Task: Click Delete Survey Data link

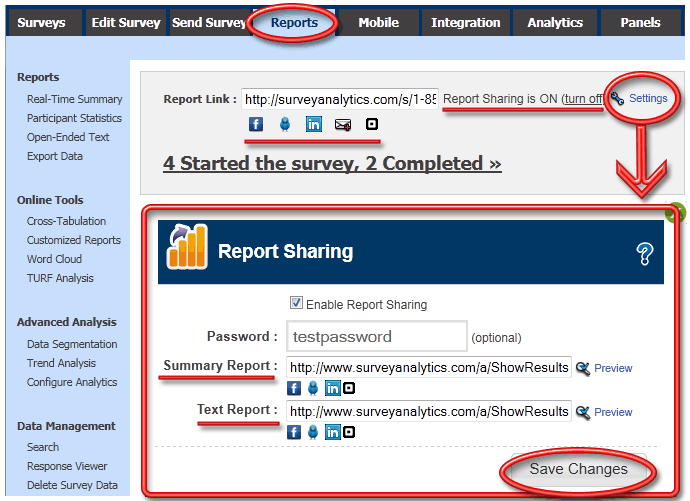Action: tap(72, 485)
